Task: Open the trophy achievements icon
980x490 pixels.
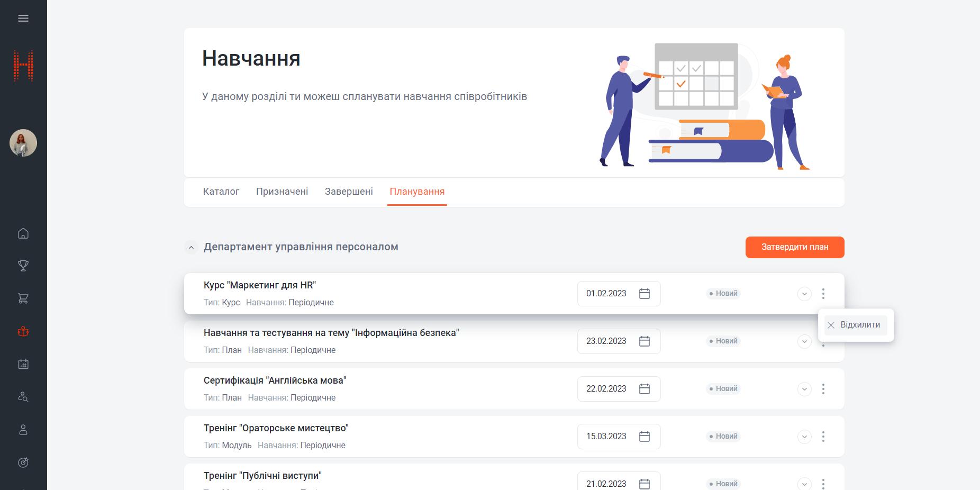Action: pyautogui.click(x=23, y=266)
